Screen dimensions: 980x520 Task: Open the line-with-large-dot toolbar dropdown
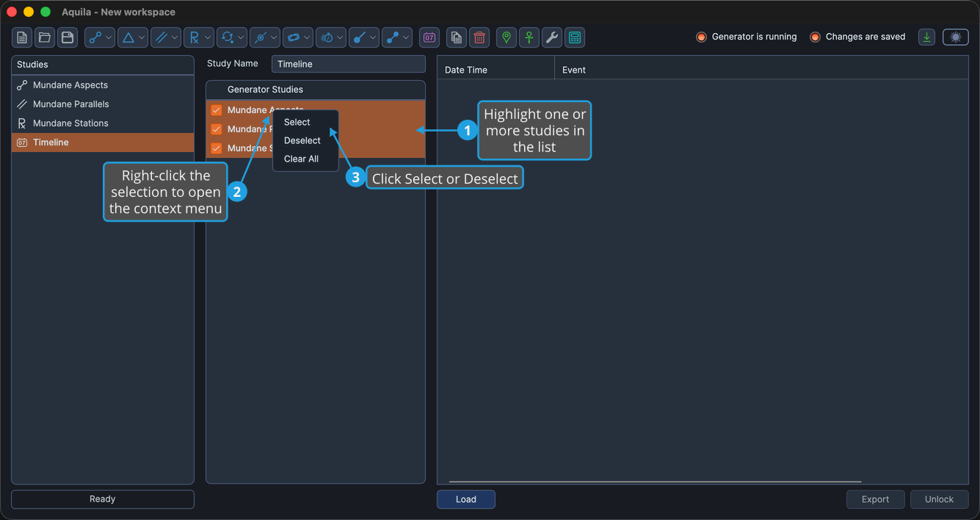[364, 37]
